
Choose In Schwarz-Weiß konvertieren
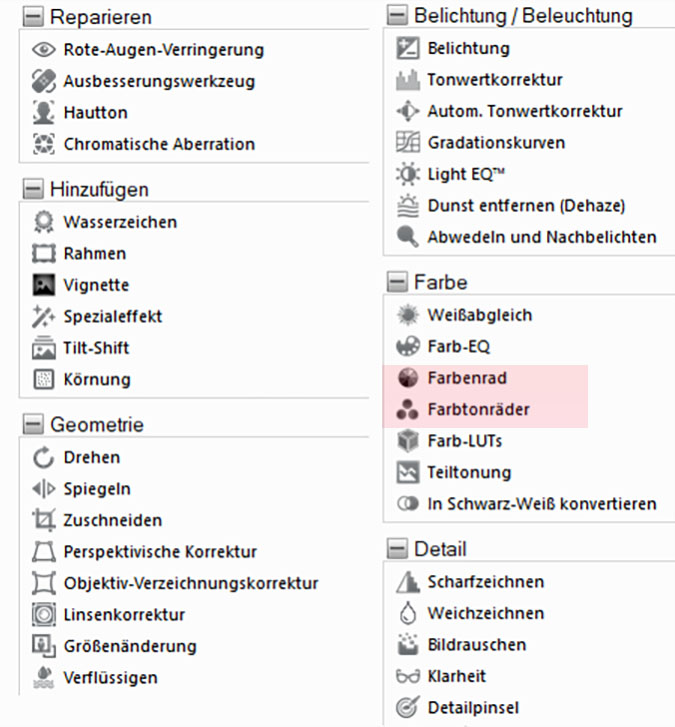541,504
